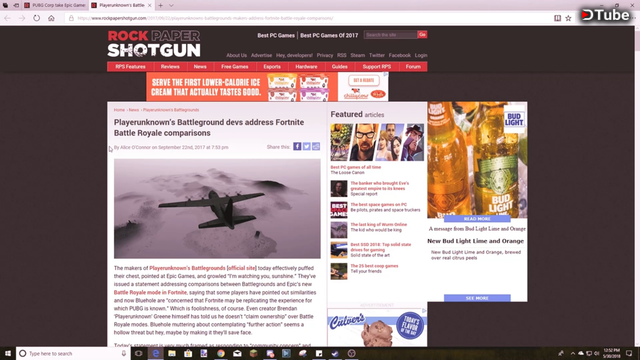
Task: Click Bud Light ad SEE MORE button
Action: [477, 298]
